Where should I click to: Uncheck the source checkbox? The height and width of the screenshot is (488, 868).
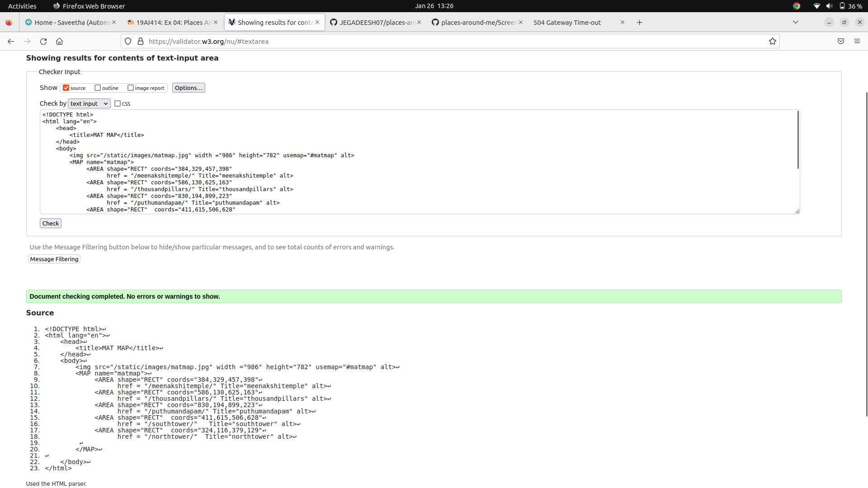[66, 88]
